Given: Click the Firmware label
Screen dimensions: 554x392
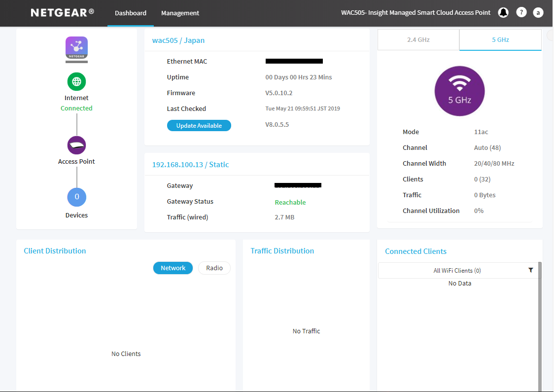Looking at the screenshot, I should 181,93.
